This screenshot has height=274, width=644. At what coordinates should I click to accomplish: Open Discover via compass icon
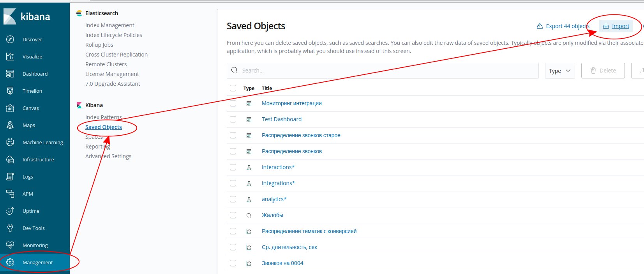pos(11,39)
